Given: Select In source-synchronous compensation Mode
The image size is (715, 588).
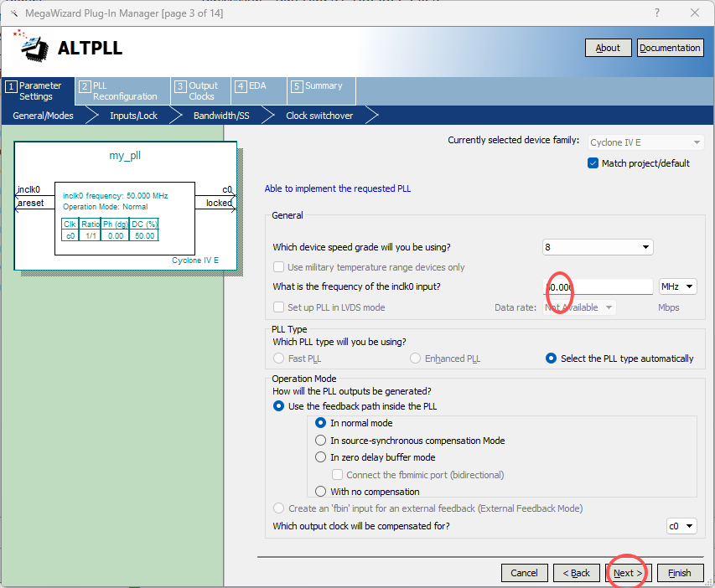Looking at the screenshot, I should (320, 441).
